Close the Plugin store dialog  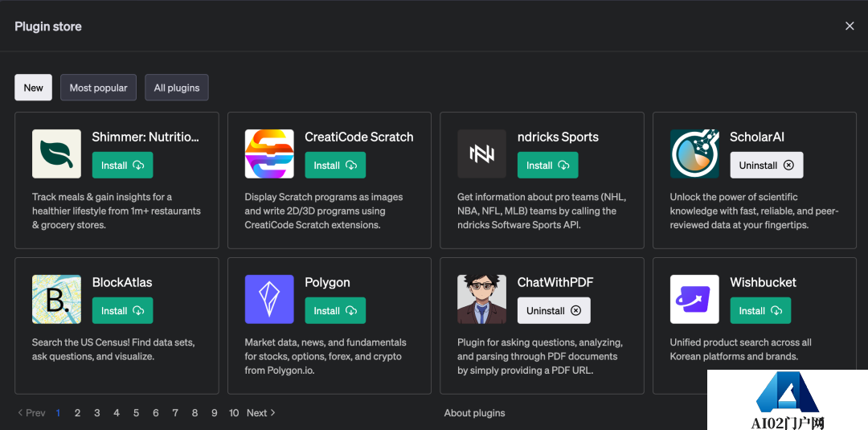[850, 27]
